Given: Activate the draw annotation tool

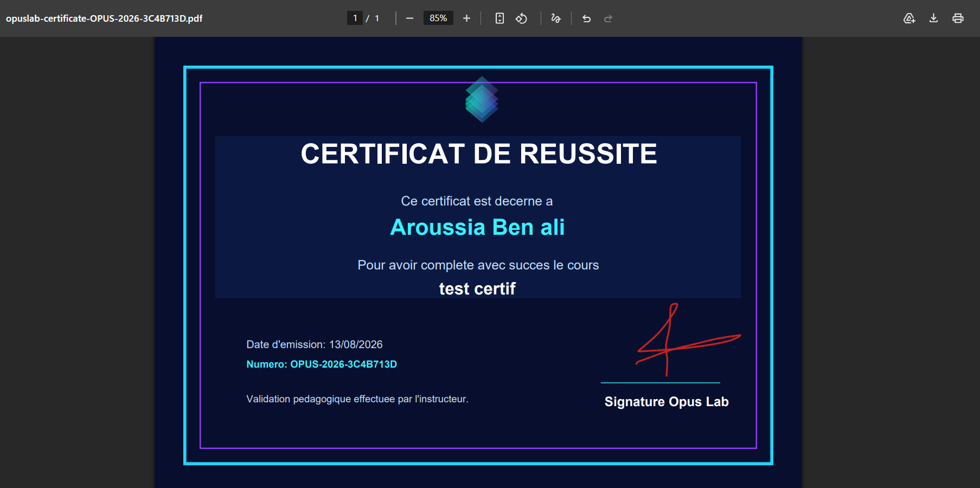Looking at the screenshot, I should point(556,18).
